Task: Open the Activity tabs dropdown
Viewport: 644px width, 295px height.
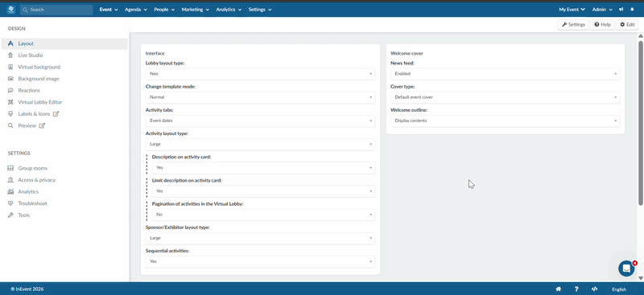Action: 260,121
